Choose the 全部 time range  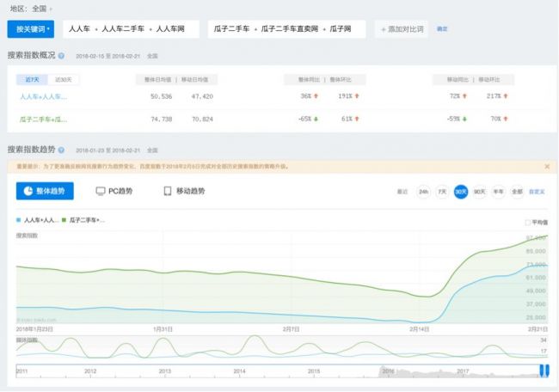517,192
